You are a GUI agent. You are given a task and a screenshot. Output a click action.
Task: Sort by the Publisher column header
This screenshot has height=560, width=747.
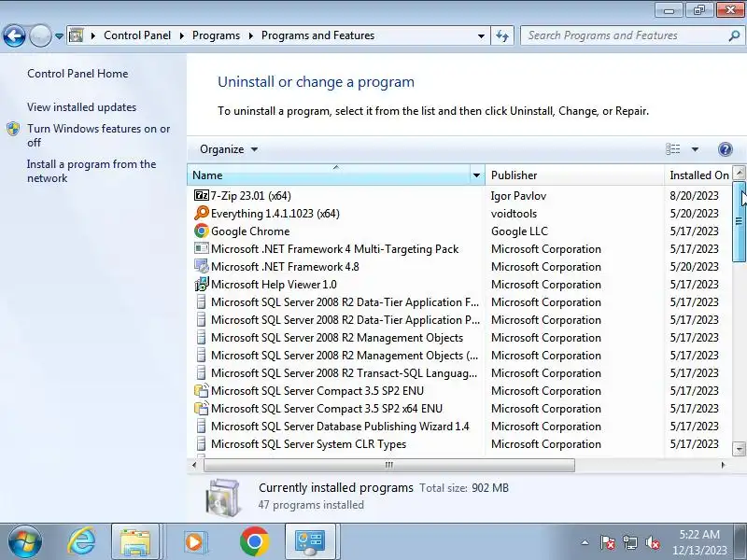pyautogui.click(x=574, y=175)
